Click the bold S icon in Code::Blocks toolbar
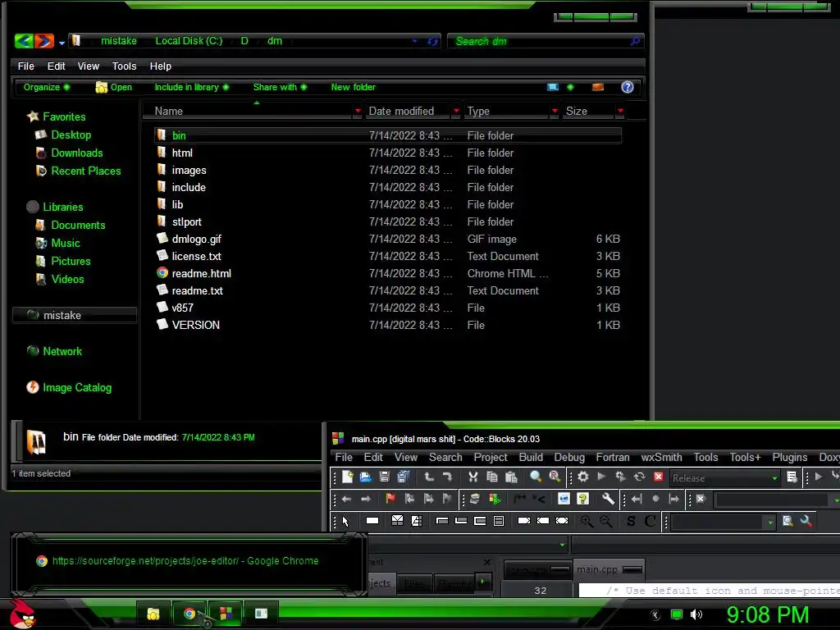Viewport: 840px width, 630px height. pos(631,521)
